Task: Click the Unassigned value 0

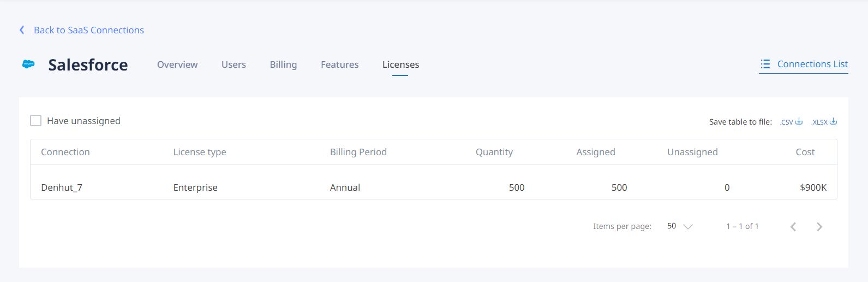Action: pos(727,187)
